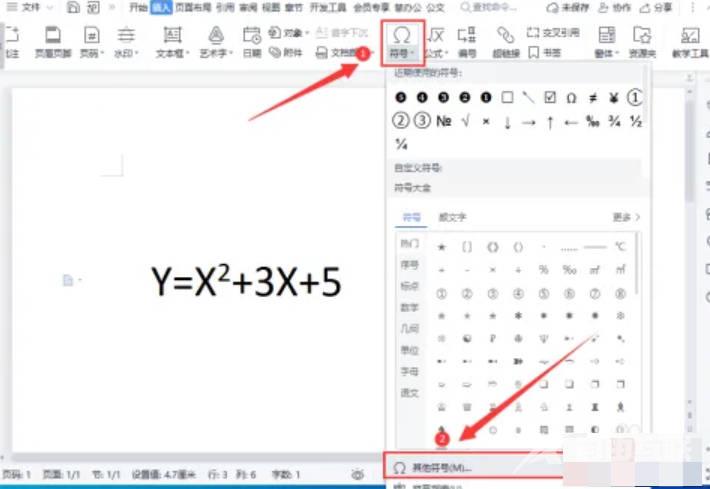Insert the recent Ω symbol
Image resolution: width=710 pixels, height=489 pixels.
[571, 97]
